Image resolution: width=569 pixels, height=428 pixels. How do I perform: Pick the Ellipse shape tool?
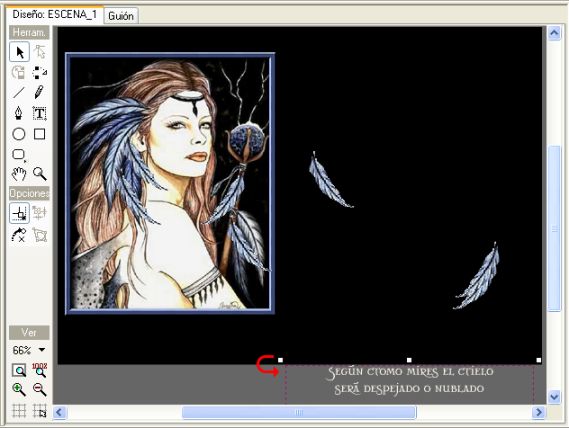point(19,134)
